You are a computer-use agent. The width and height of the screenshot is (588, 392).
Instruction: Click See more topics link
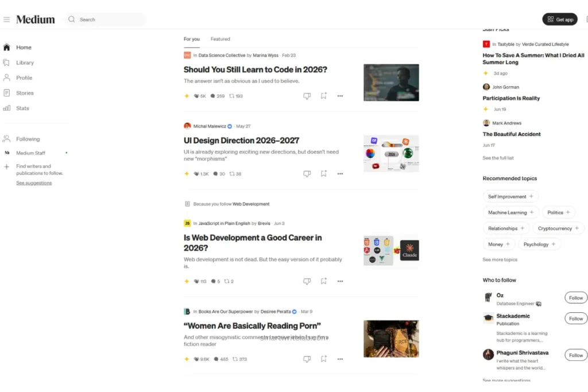click(500, 260)
